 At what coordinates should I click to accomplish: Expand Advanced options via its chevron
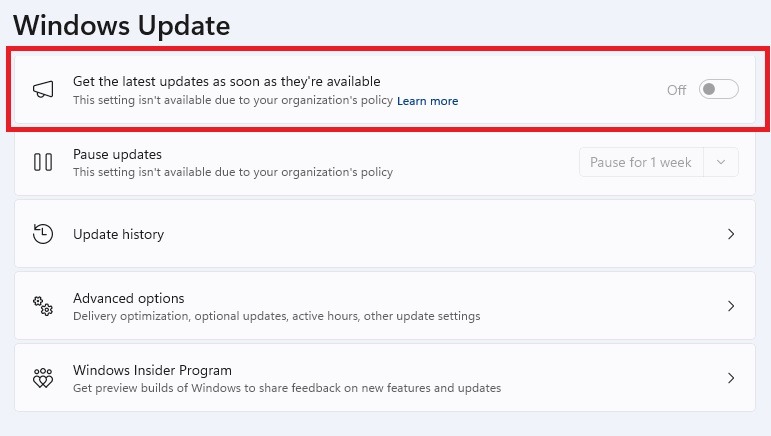click(x=731, y=306)
